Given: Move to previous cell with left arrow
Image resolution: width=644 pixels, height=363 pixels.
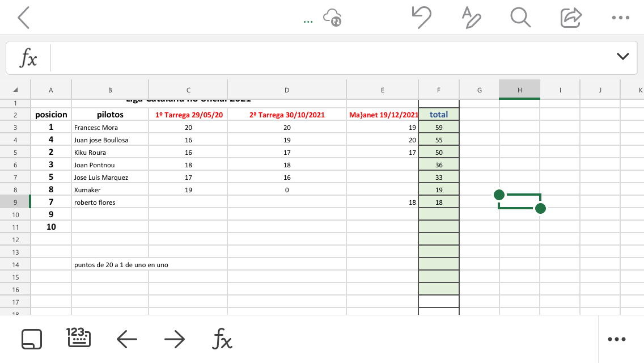Looking at the screenshot, I should coord(127,339).
